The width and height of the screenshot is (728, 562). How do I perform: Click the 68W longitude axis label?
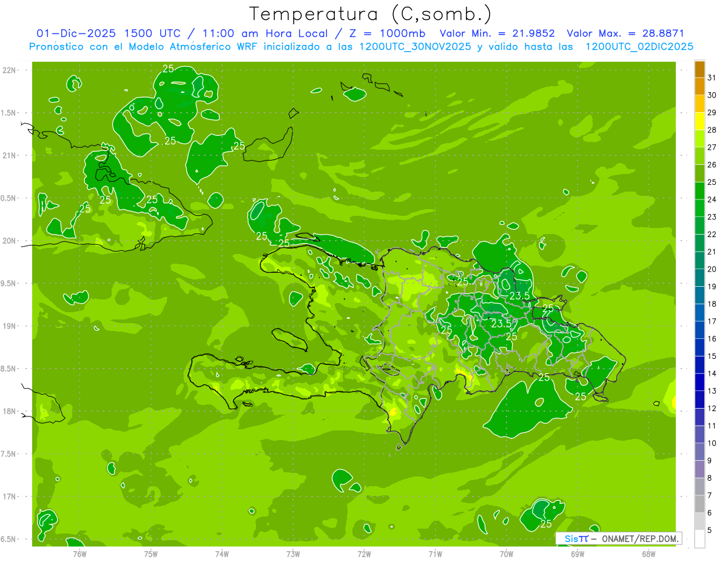click(649, 554)
